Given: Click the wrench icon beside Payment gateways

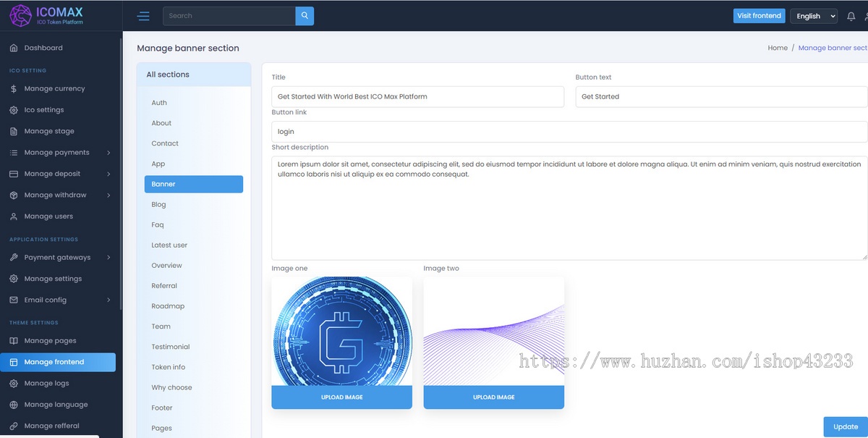Looking at the screenshot, I should coord(14,258).
